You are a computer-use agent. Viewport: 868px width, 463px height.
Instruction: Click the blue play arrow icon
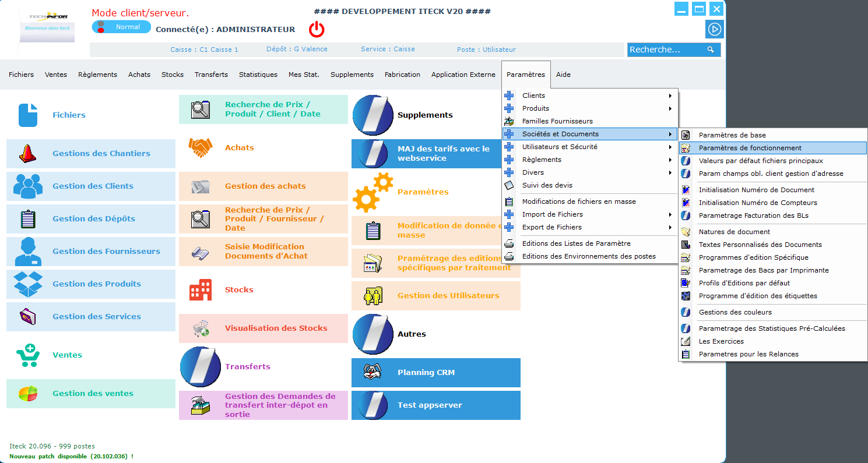coord(714,29)
